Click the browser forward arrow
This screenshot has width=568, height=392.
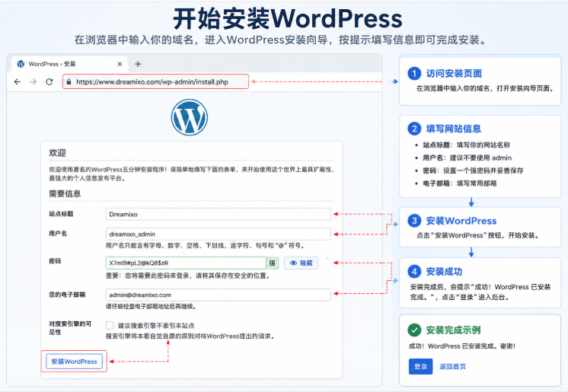click(34, 82)
